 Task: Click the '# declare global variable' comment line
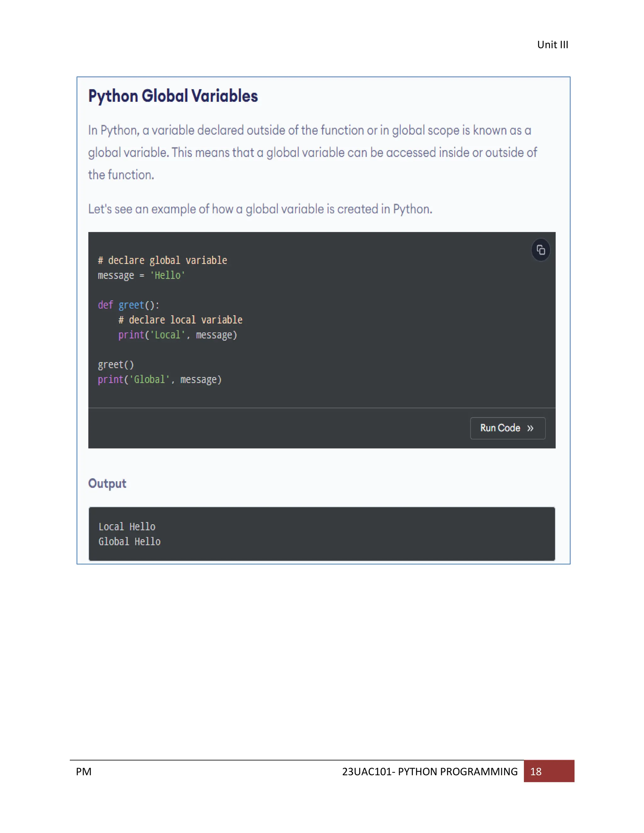coord(163,261)
